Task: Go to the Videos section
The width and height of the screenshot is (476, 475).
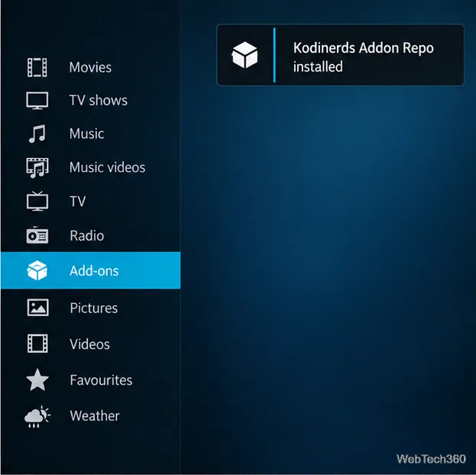Action: [x=90, y=344]
